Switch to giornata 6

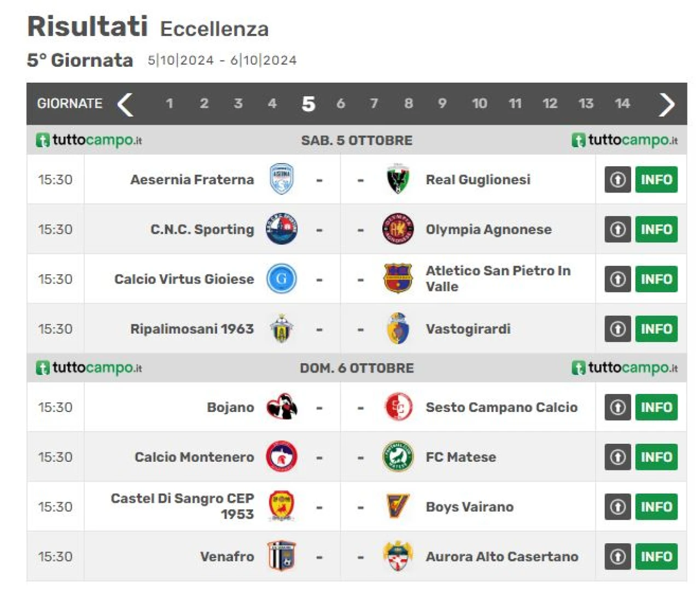[x=341, y=103]
